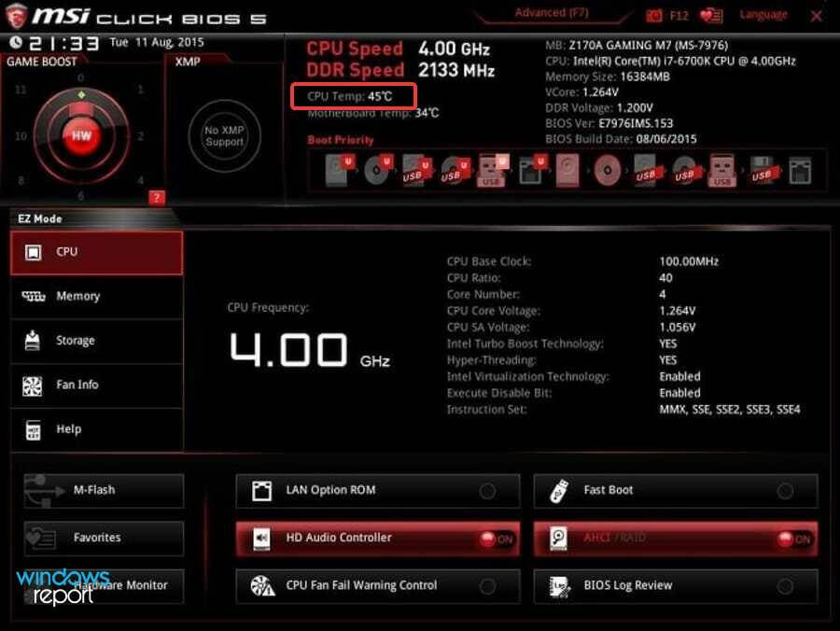
Task: Open Favorites with the heart icon
Action: coord(103,538)
